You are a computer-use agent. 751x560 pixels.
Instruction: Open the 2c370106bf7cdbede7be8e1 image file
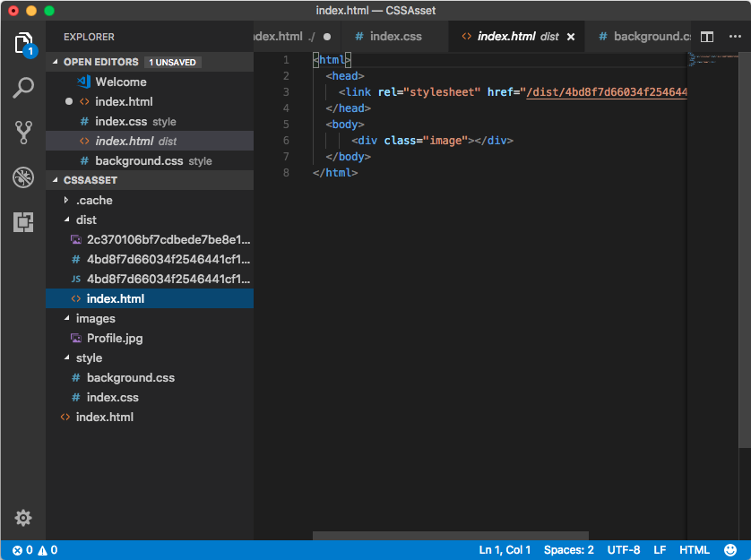(150, 239)
